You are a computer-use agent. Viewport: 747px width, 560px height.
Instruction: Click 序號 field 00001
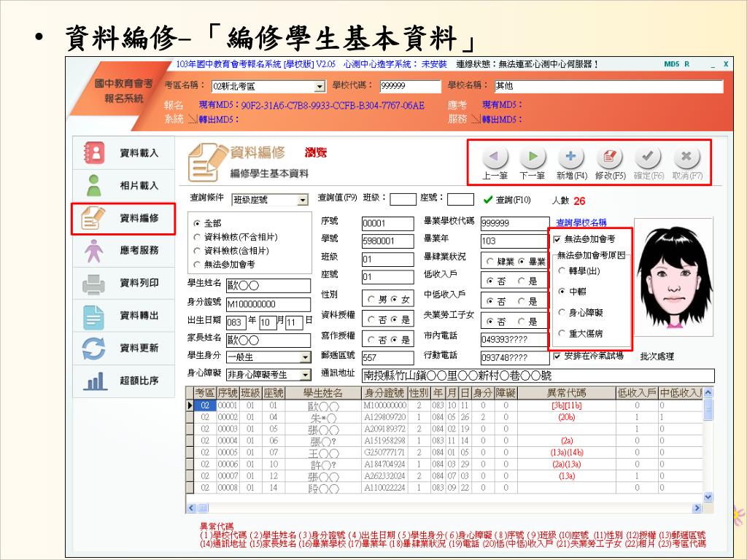pos(388,223)
